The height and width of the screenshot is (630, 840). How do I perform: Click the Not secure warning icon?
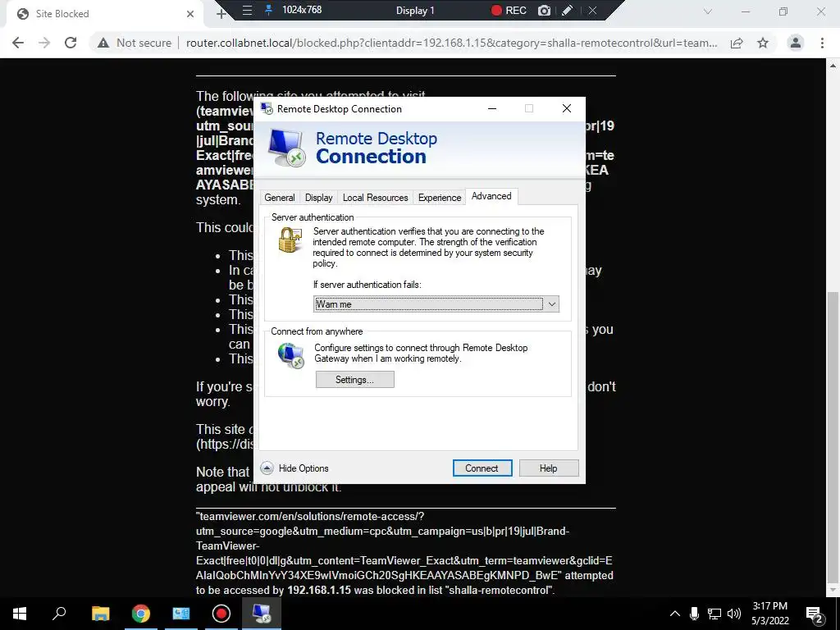[103, 43]
